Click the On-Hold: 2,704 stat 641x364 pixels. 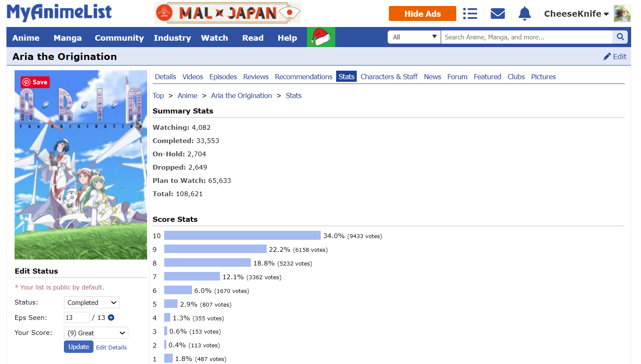(x=179, y=154)
